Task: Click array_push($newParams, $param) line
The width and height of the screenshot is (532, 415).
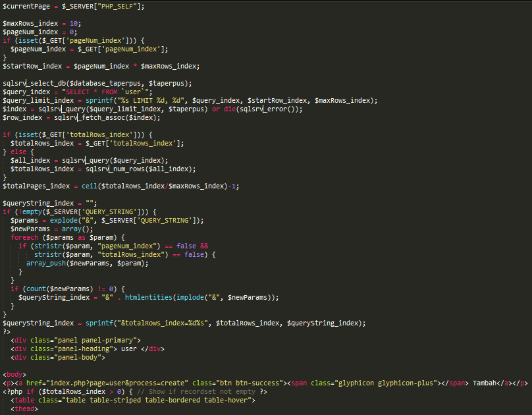Action: [x=87, y=263]
